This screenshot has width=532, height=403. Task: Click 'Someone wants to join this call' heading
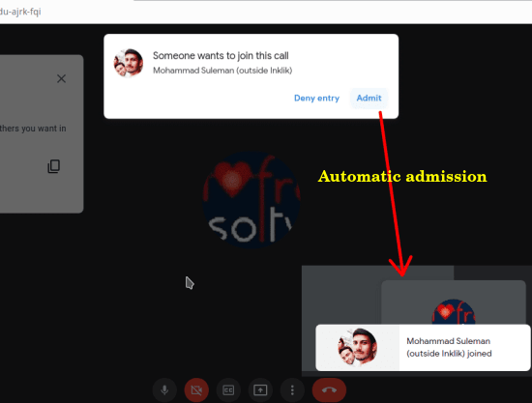click(221, 56)
